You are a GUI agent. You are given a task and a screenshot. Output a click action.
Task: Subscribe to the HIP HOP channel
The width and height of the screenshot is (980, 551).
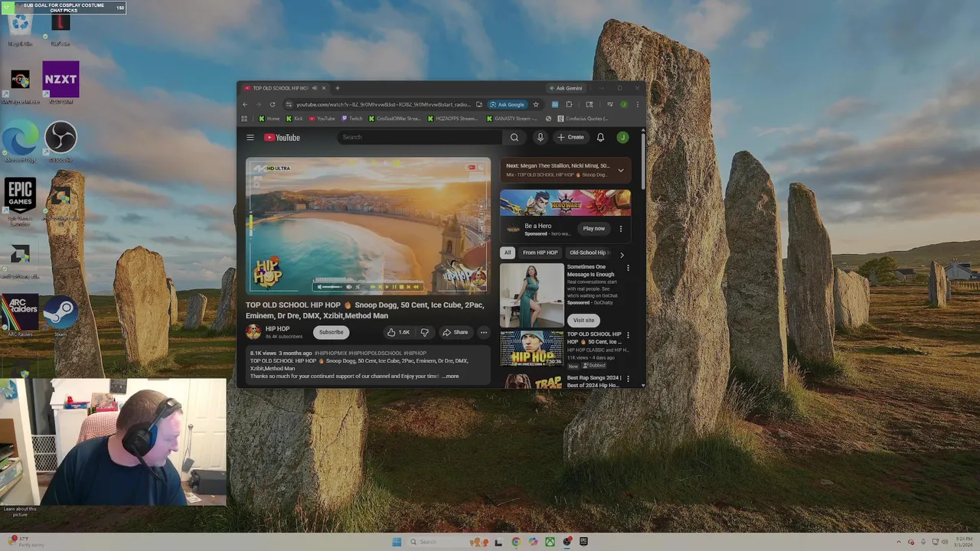pos(332,332)
